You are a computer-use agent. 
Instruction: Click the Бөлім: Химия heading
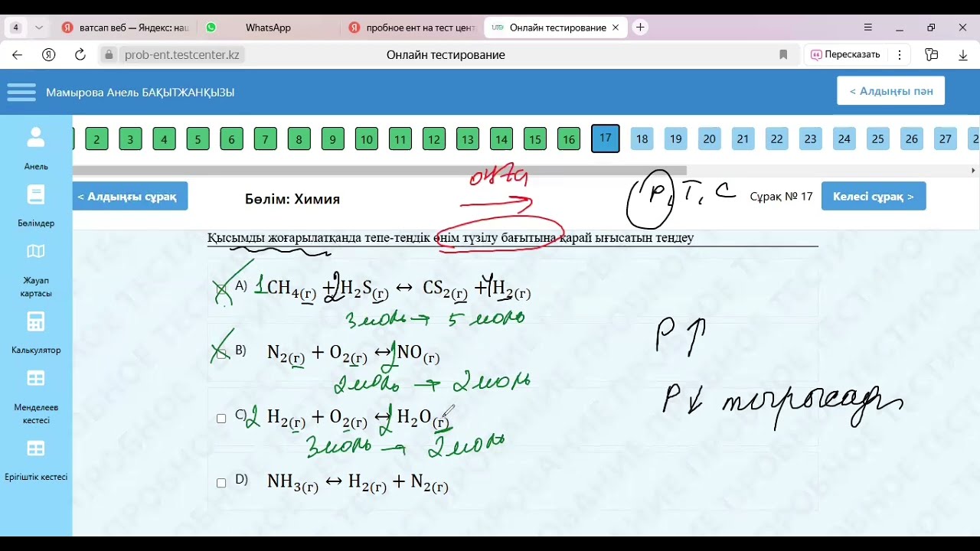coord(292,199)
